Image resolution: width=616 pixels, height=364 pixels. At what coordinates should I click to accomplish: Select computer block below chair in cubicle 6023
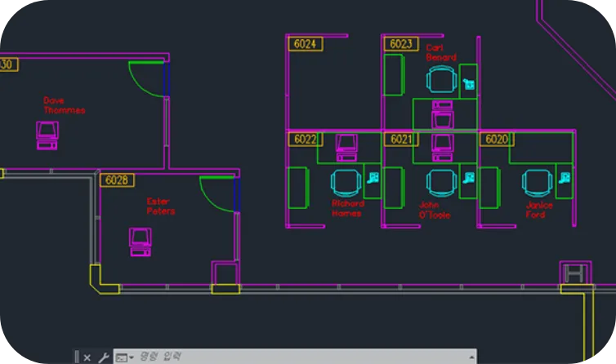coord(443,114)
